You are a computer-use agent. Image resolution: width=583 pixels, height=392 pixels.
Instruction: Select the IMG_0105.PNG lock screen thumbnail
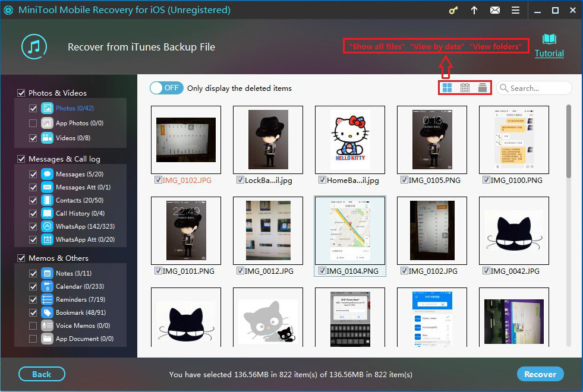(x=432, y=140)
